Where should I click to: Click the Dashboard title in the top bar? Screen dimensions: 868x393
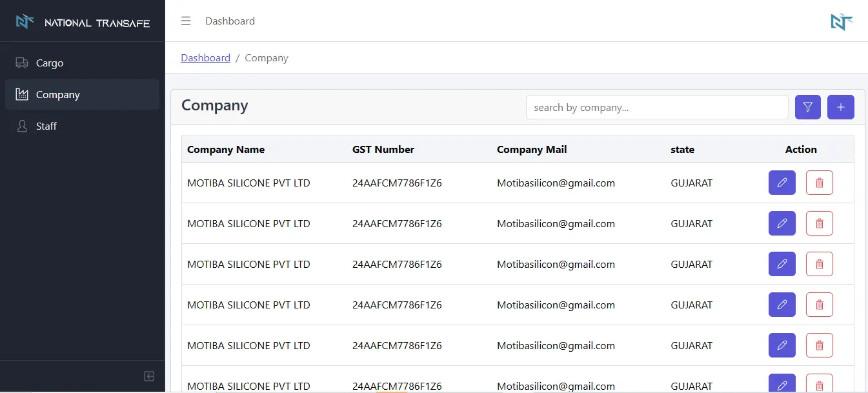click(230, 21)
